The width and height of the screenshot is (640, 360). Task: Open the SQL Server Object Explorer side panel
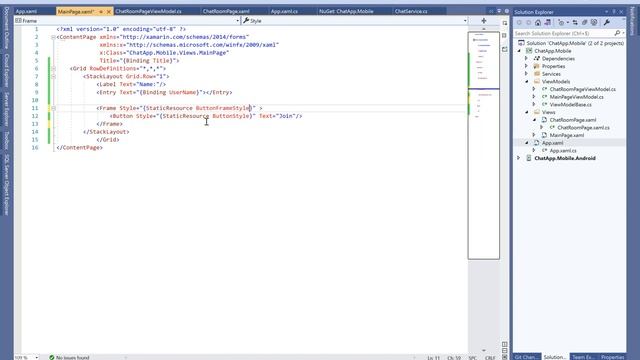[7, 184]
